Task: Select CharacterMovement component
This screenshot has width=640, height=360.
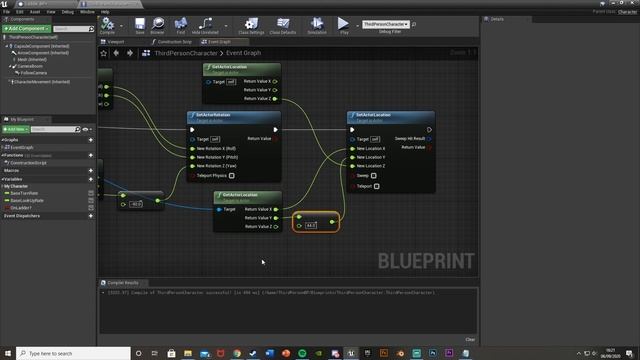Action: (42, 82)
